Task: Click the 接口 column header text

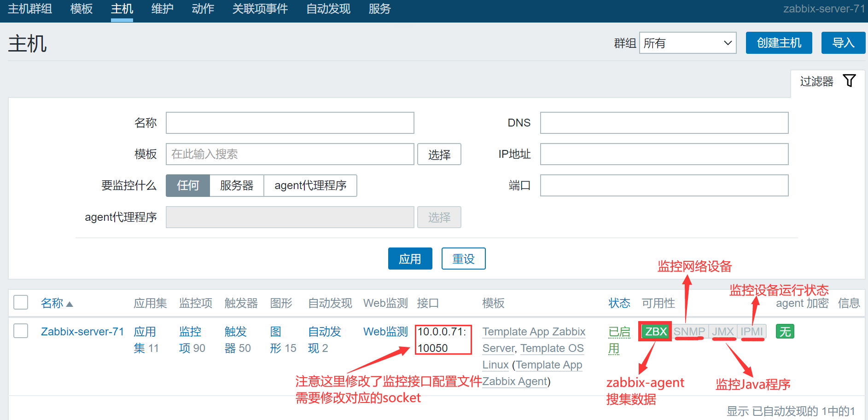Action: pos(428,303)
